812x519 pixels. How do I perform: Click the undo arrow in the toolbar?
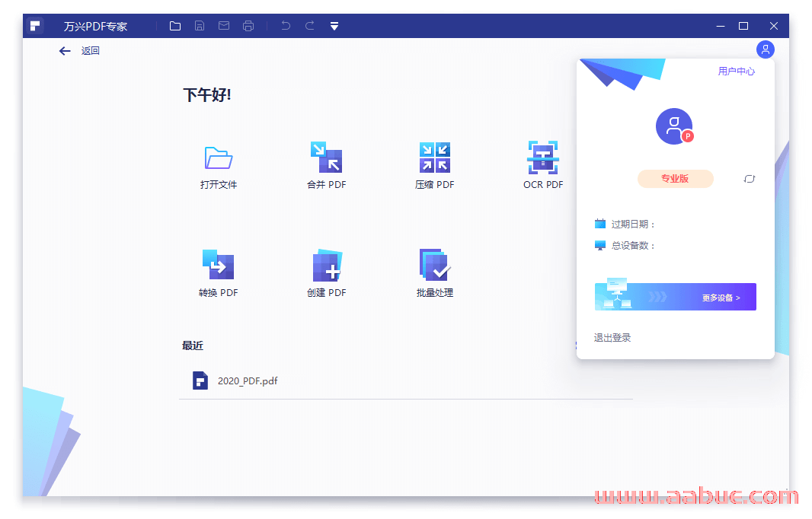pyautogui.click(x=285, y=25)
